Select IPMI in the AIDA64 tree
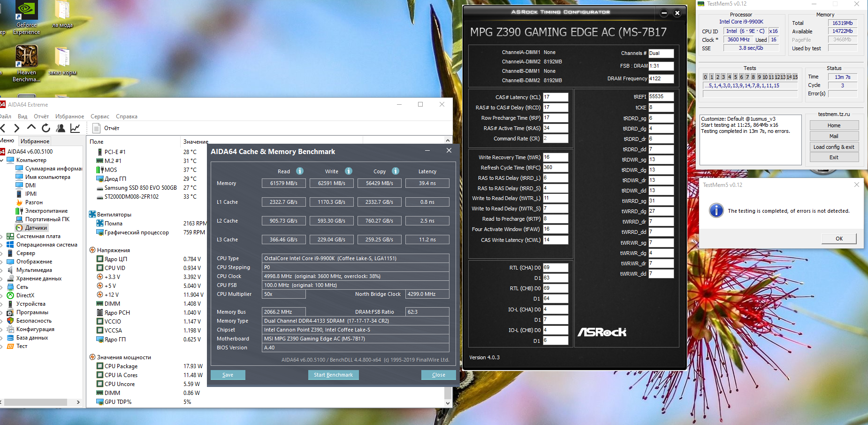868x425 pixels. point(26,194)
